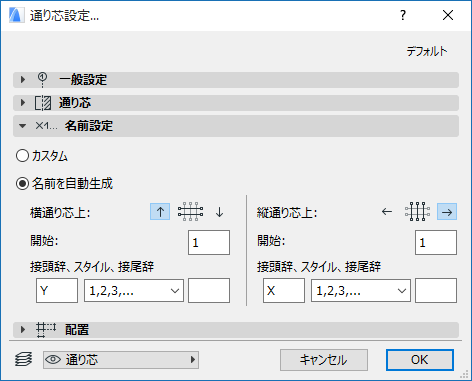Select 名前を自動生成 radio option
The width and height of the screenshot is (472, 381).
coord(65,184)
